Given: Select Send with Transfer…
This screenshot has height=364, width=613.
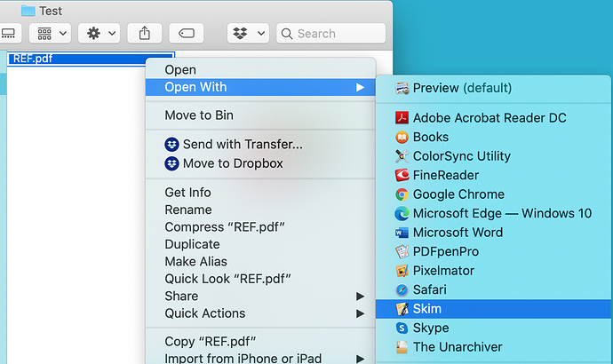Looking at the screenshot, I should coord(260,145).
